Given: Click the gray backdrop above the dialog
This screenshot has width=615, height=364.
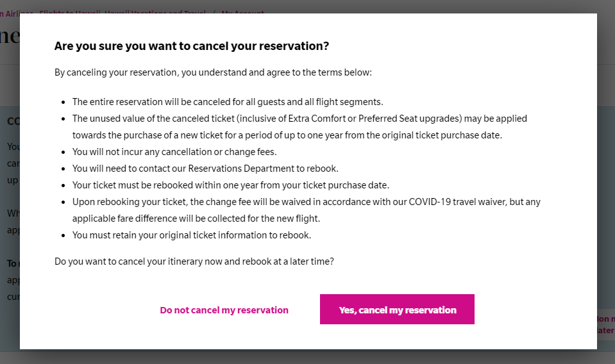Looking at the screenshot, I should point(392,6).
